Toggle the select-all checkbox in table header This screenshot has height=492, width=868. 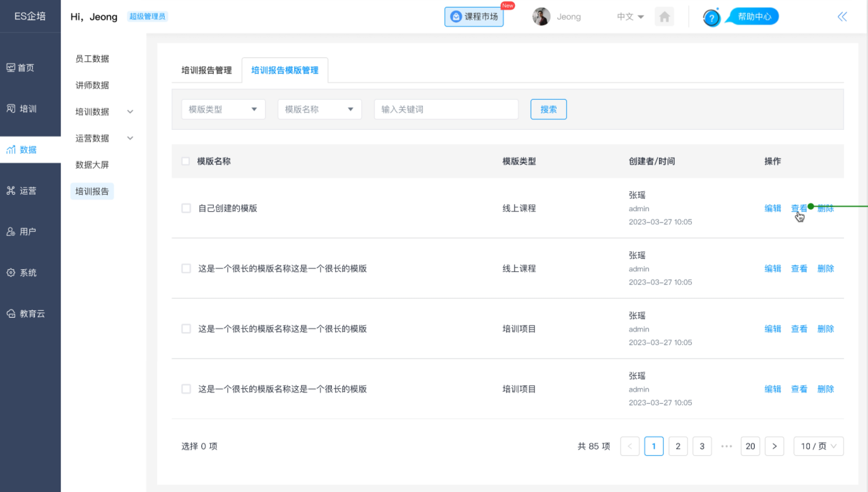185,161
